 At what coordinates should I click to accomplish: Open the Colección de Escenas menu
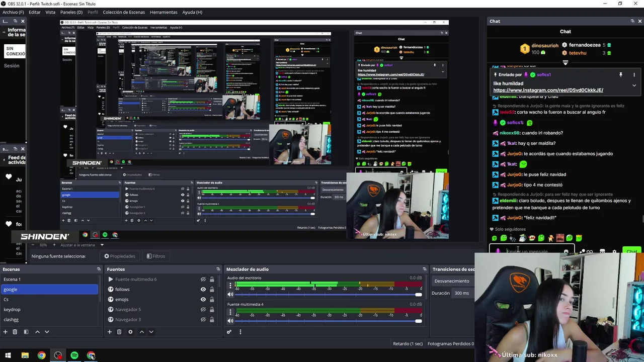[125, 12]
